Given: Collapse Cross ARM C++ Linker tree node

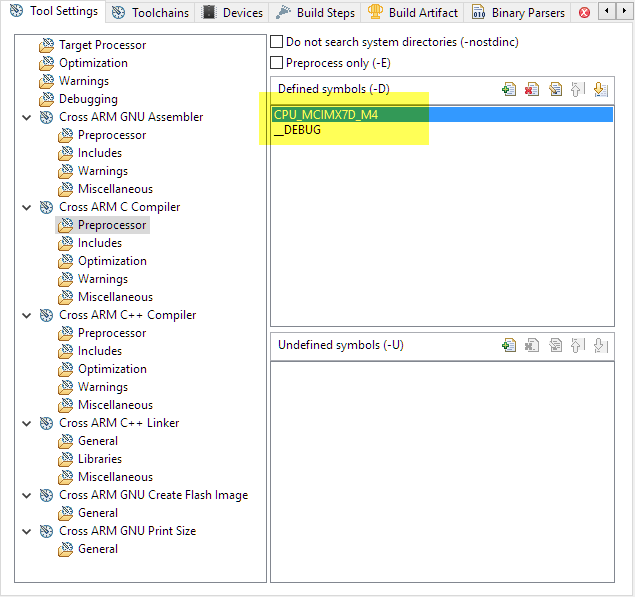Looking at the screenshot, I should tap(26, 423).
